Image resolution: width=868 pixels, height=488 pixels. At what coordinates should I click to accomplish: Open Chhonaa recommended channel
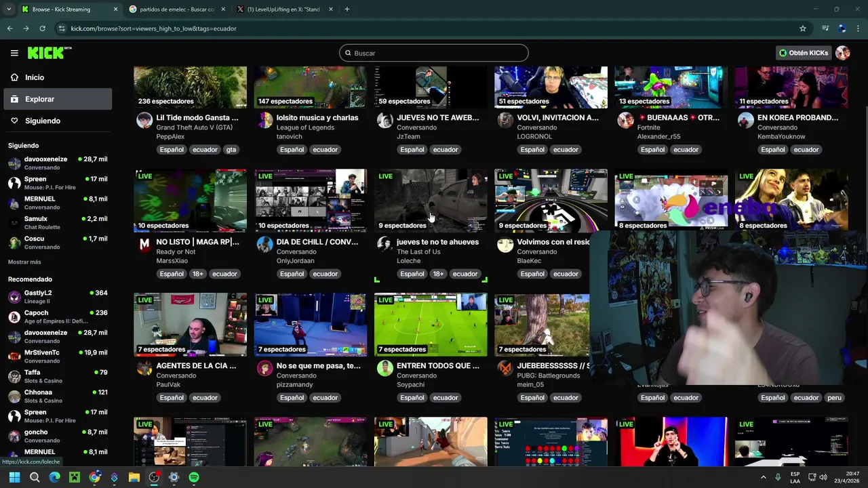point(58,396)
